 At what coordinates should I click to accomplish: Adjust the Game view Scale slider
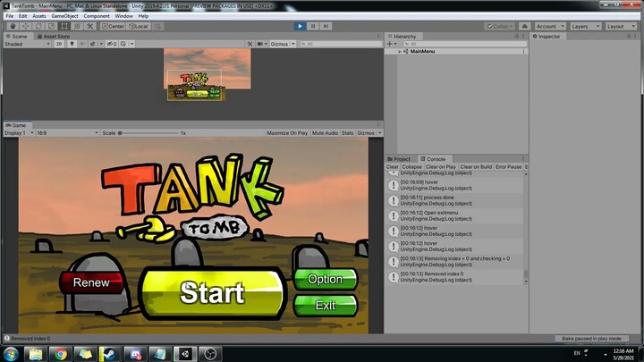tap(121, 132)
